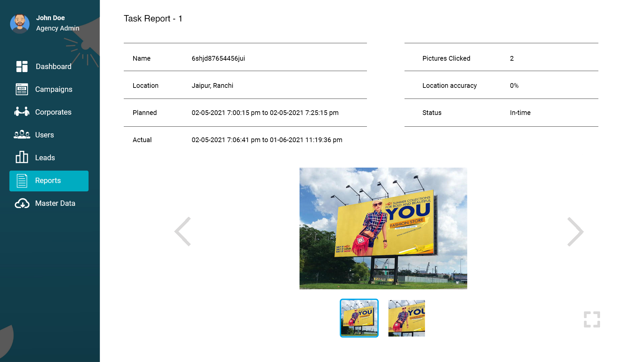Select the second billboard thumbnail
Image resolution: width=644 pixels, height=362 pixels.
tap(407, 318)
